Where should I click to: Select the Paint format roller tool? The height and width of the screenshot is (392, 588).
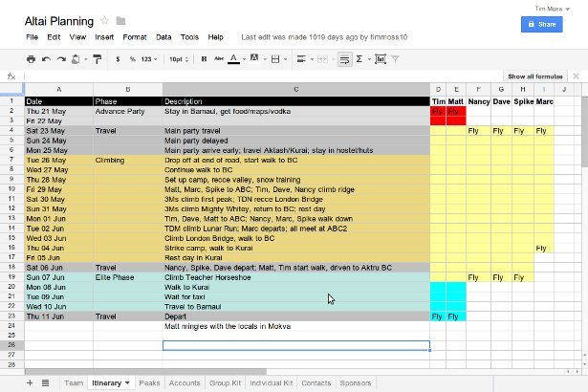point(98,59)
